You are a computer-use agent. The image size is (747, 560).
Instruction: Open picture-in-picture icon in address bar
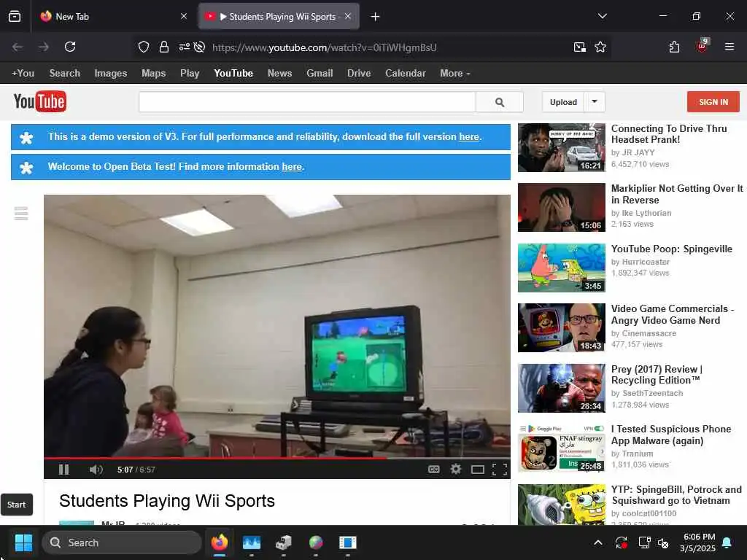[x=580, y=47]
